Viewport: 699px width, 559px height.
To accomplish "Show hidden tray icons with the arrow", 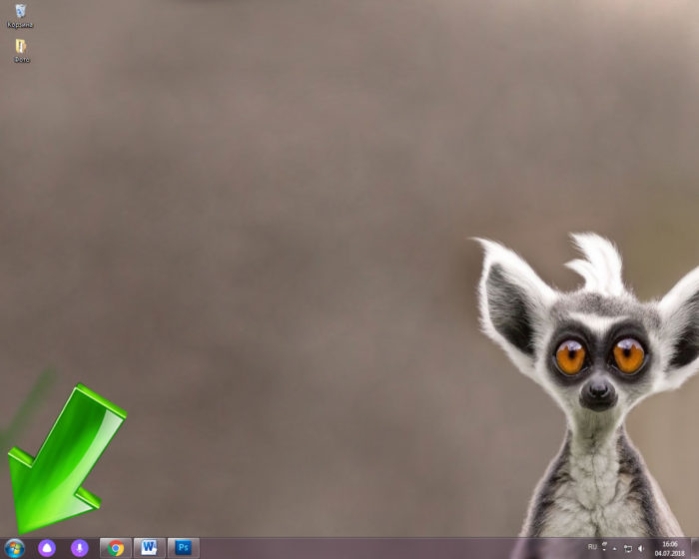I will [615, 549].
